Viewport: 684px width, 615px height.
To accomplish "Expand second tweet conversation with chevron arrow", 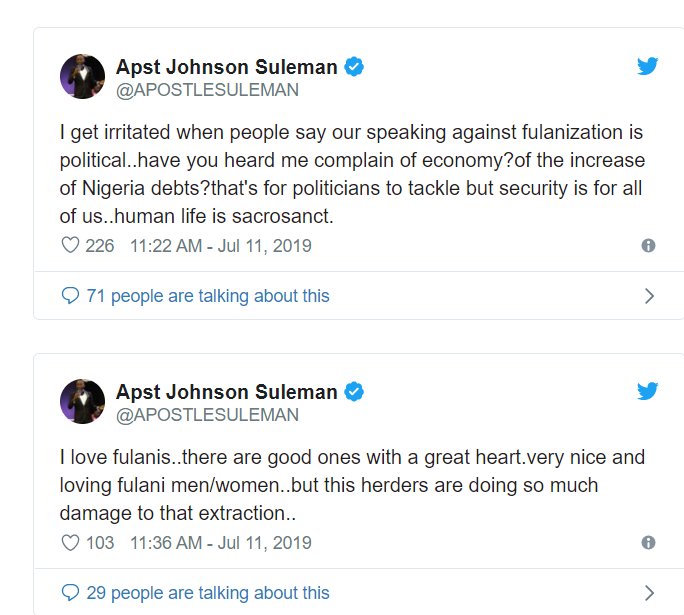I will point(649,593).
